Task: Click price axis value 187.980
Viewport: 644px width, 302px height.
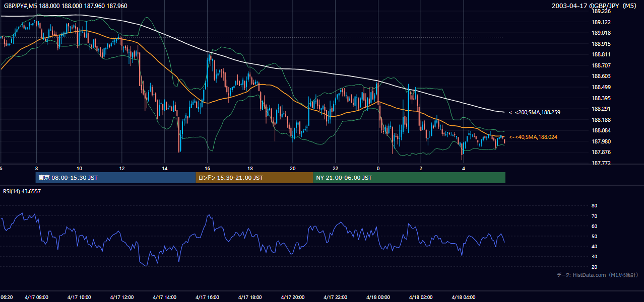Action: 601,141
